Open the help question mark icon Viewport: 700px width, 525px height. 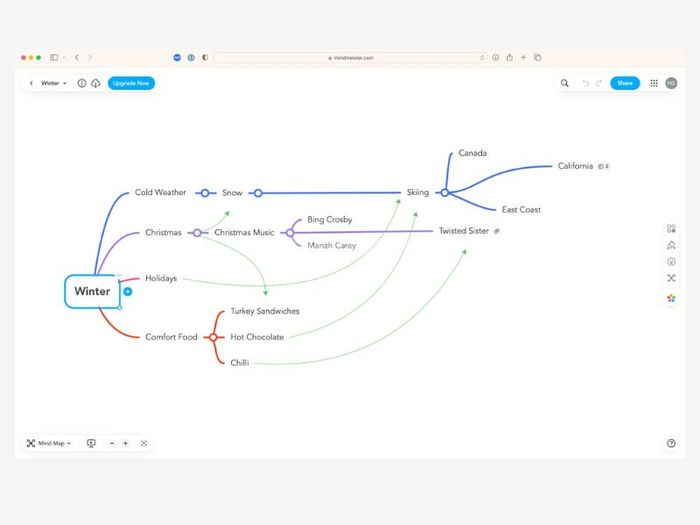coord(671,443)
